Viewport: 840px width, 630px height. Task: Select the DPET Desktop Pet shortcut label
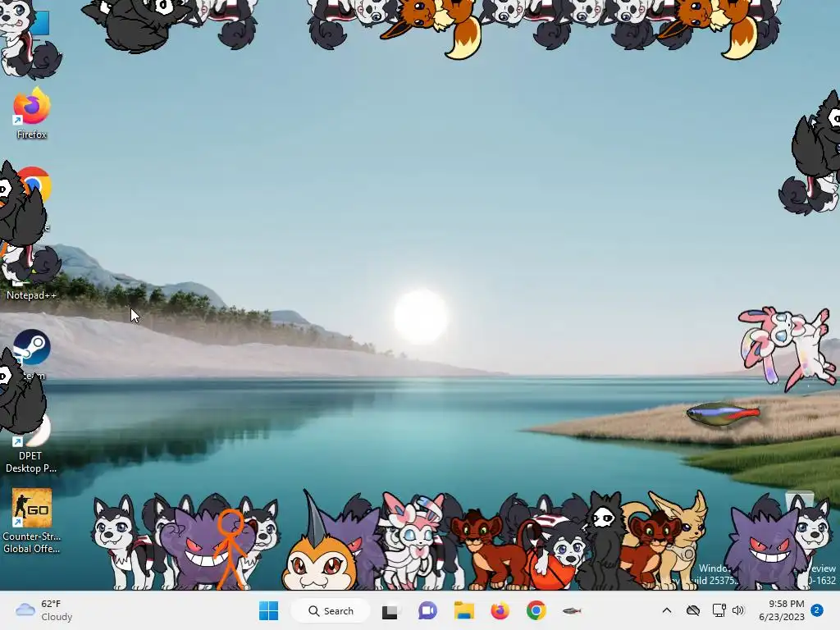[x=30, y=462]
